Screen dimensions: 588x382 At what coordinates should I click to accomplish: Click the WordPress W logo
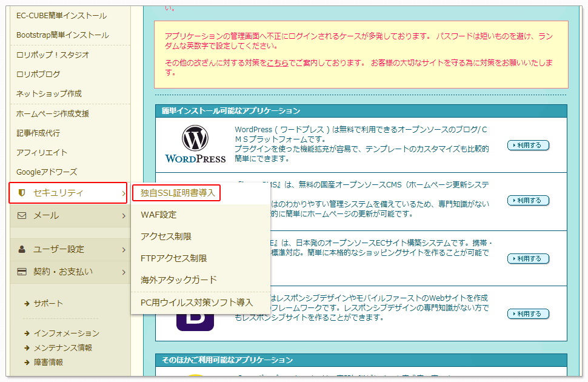(195, 138)
